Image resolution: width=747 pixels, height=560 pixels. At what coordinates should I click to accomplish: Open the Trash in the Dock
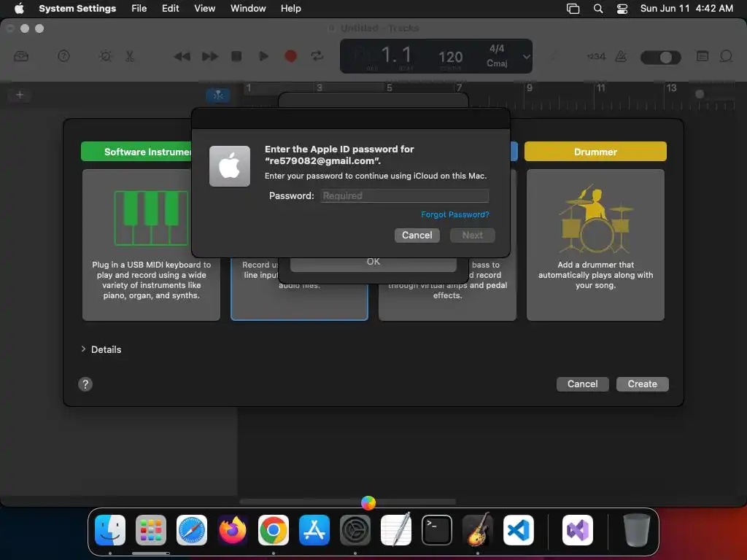point(636,530)
